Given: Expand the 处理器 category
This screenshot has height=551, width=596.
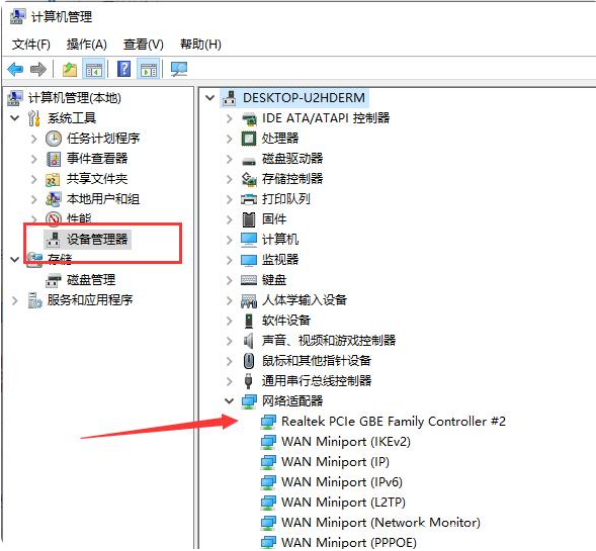Looking at the screenshot, I should 229,138.
